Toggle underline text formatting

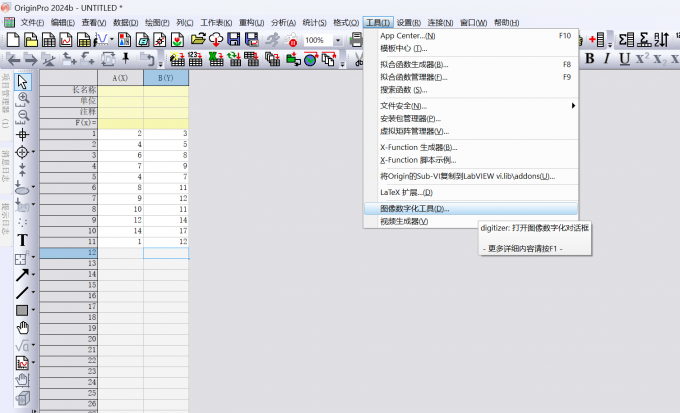(624, 59)
